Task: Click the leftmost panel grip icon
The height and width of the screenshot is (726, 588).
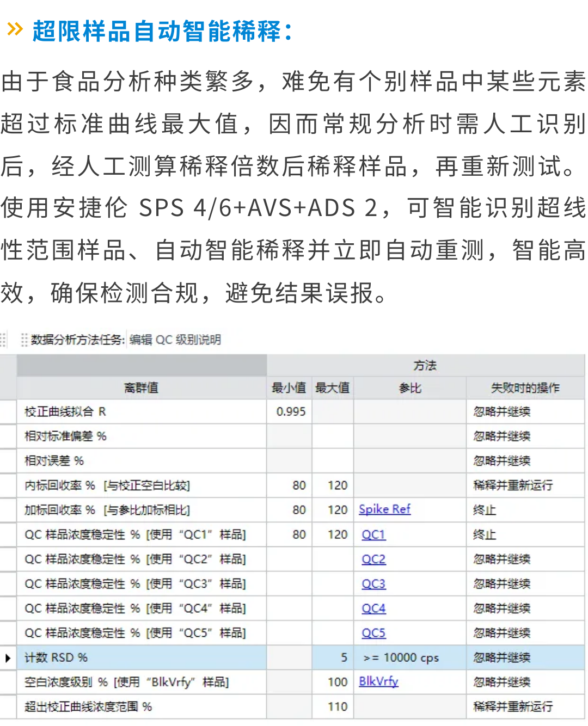Action: coord(3,339)
